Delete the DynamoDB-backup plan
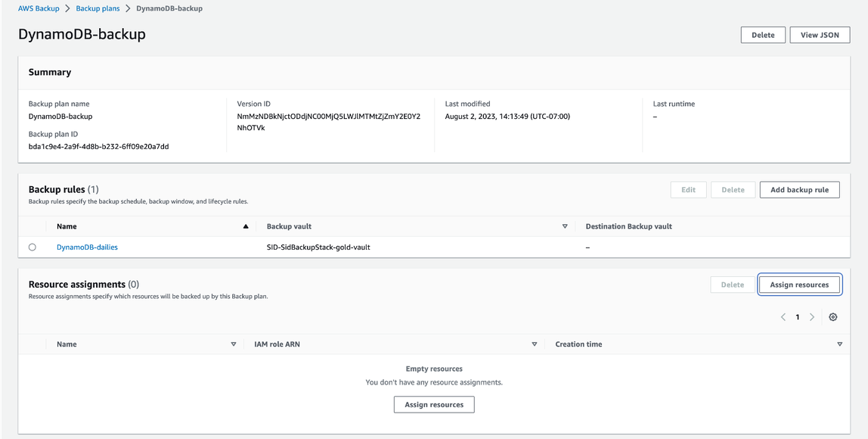 (763, 35)
